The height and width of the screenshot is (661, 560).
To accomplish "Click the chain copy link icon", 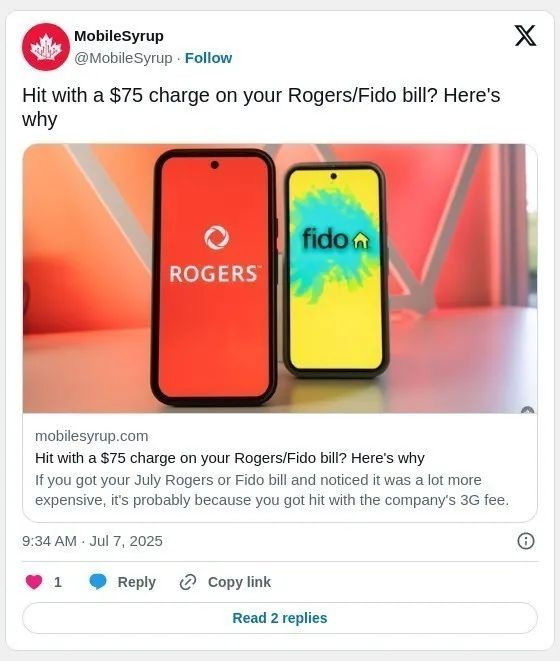I will coord(188,582).
